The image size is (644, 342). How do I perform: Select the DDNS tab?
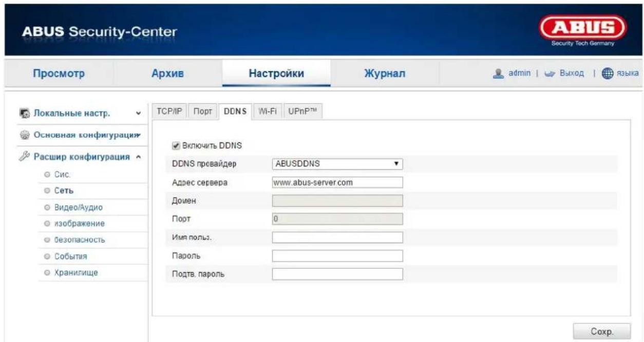coord(236,112)
